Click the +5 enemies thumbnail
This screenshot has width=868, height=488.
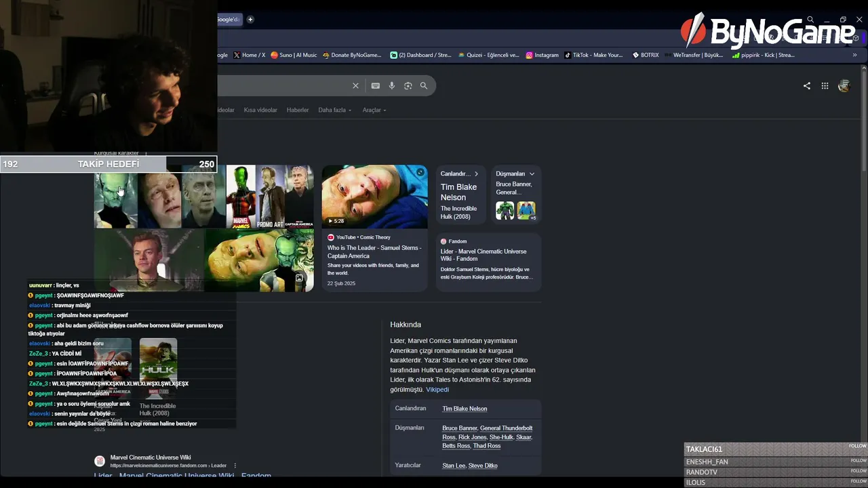coord(526,210)
